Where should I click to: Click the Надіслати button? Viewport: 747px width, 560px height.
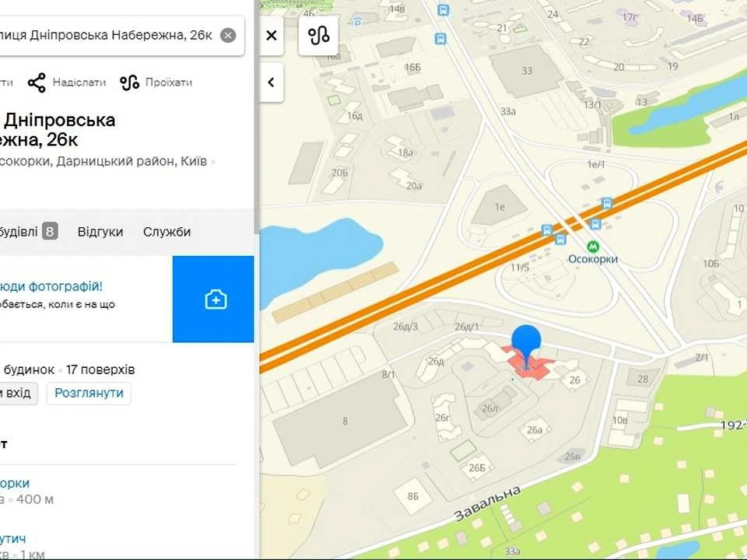(x=67, y=82)
